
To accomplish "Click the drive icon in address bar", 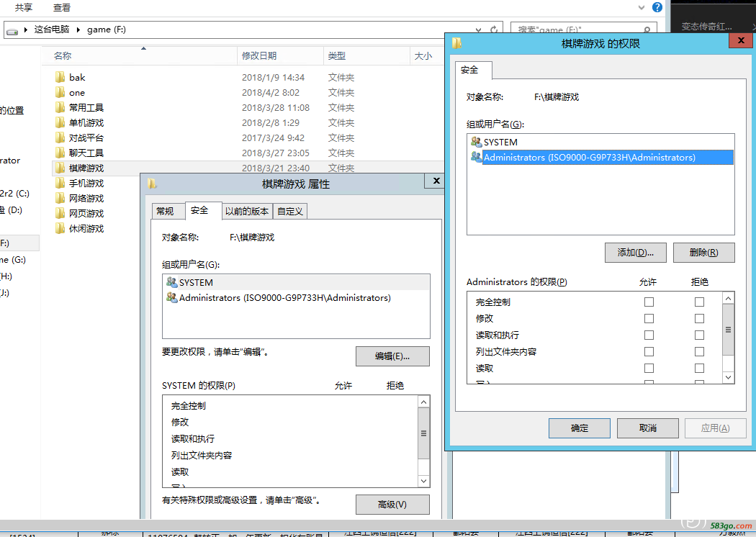I will click(12, 31).
